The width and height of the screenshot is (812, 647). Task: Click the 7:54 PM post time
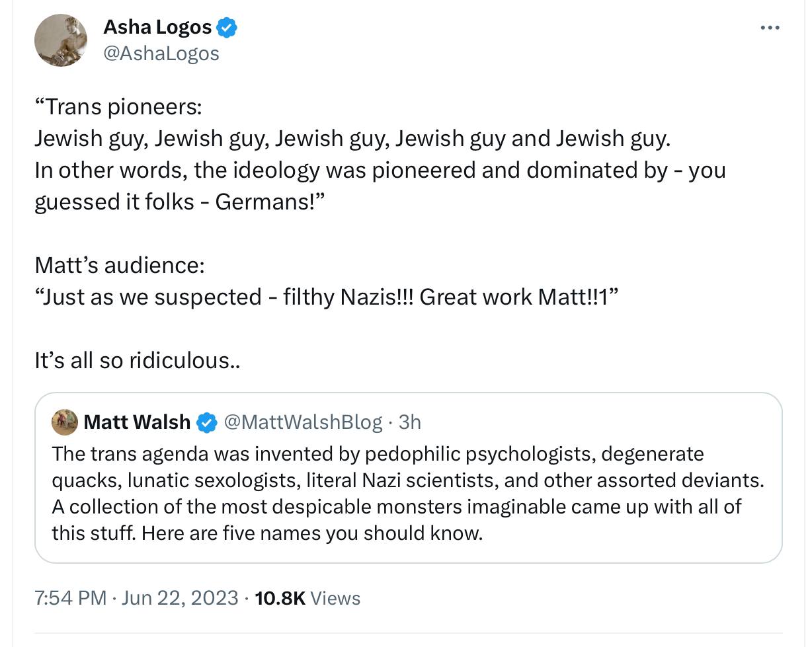(70, 597)
